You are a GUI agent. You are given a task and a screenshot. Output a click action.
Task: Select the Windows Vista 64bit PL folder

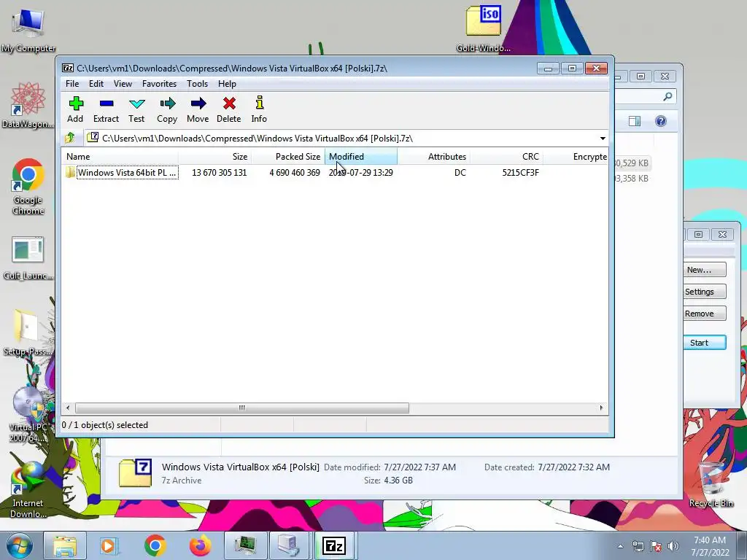122,172
